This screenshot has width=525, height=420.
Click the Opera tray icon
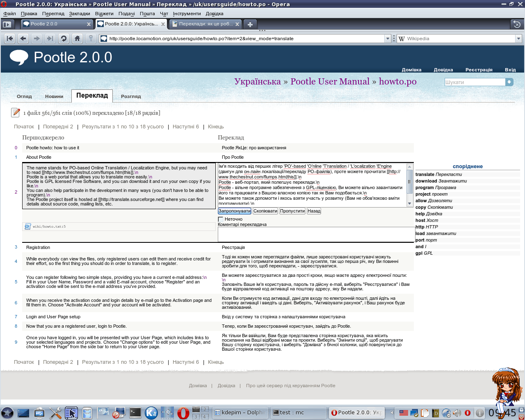pyautogui.click(x=468, y=413)
